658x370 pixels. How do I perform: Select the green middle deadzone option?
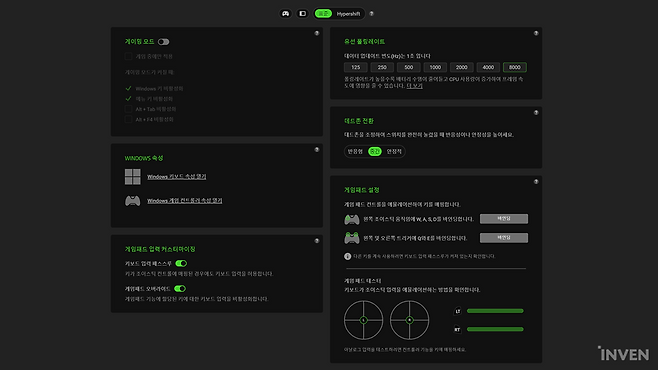(375, 151)
